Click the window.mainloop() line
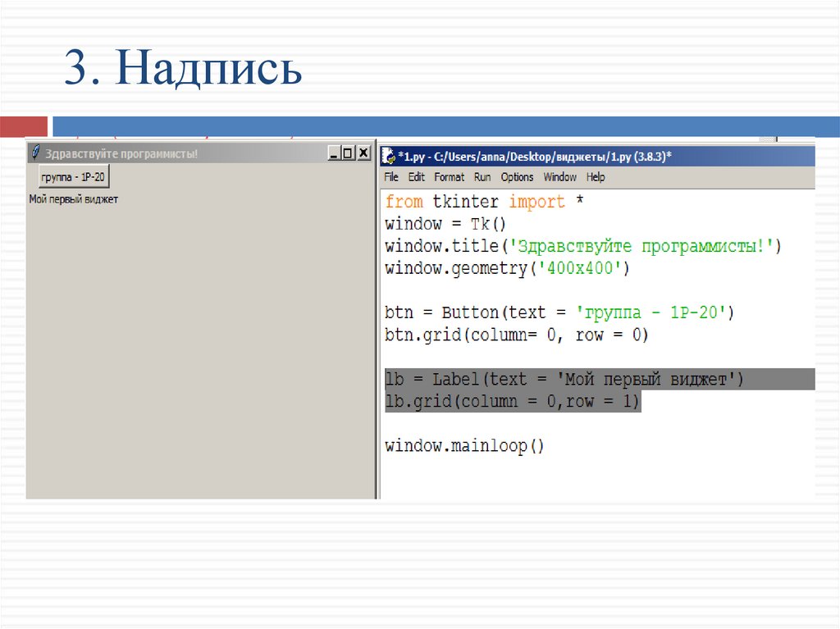The width and height of the screenshot is (840, 629). (464, 446)
